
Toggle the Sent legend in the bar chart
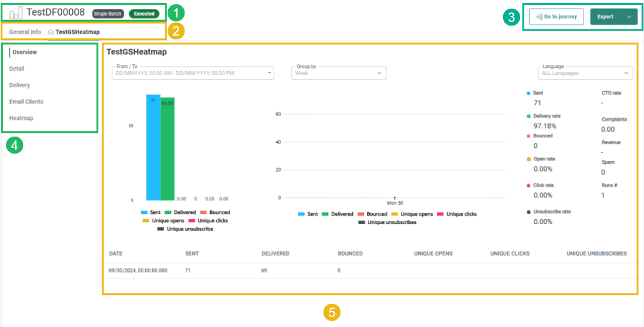coord(150,213)
